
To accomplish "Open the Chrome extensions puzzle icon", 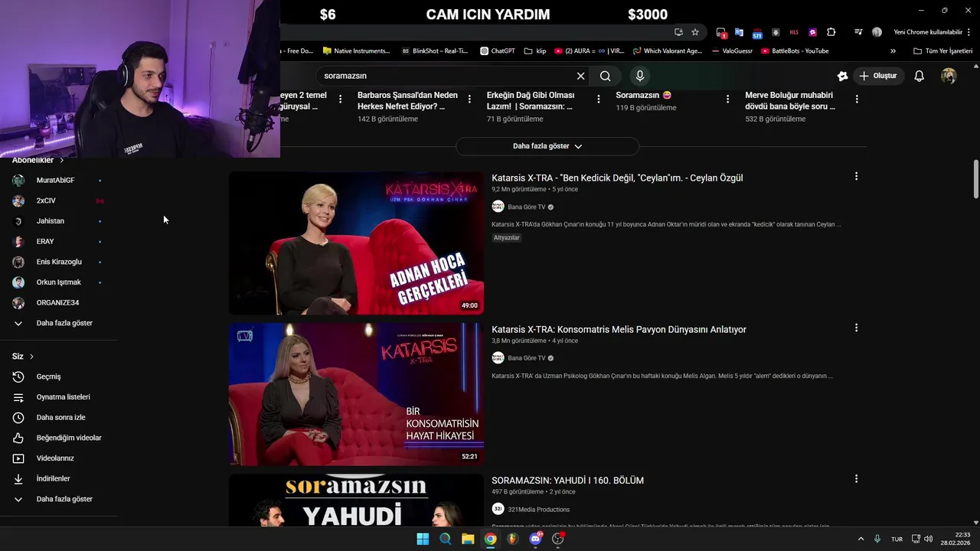I will click(x=831, y=32).
